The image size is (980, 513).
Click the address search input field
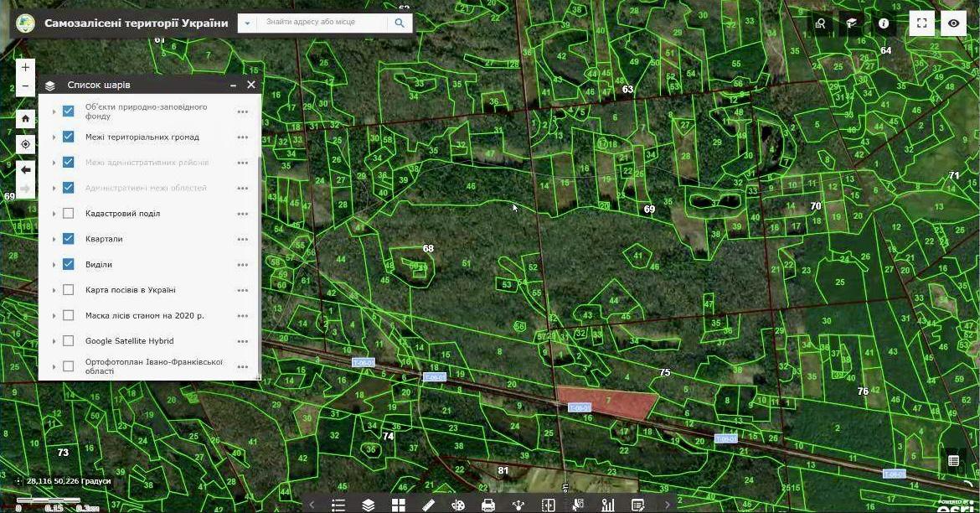click(x=322, y=23)
